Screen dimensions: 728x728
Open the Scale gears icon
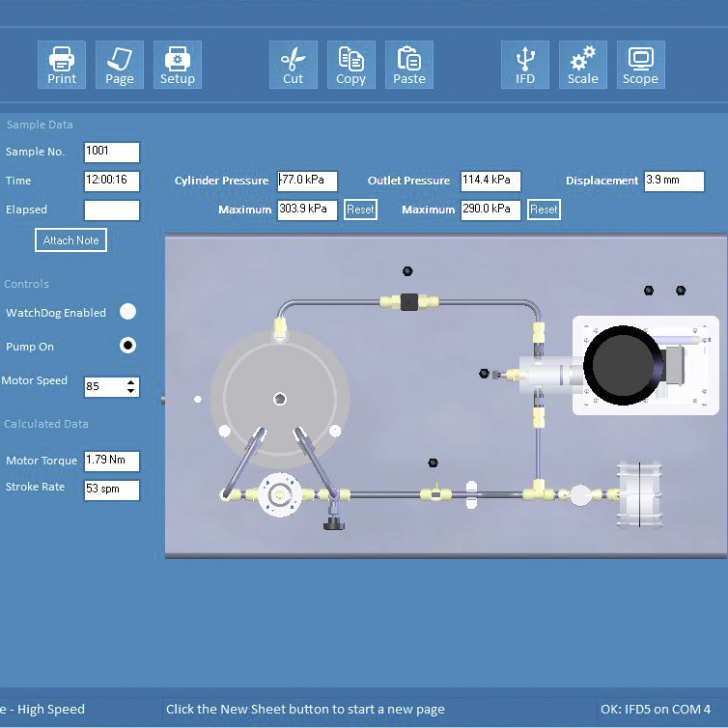click(583, 65)
